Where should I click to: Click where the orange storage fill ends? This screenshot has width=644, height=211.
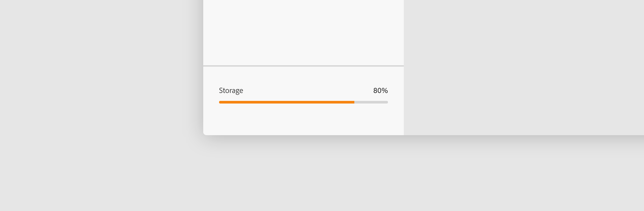354,102
